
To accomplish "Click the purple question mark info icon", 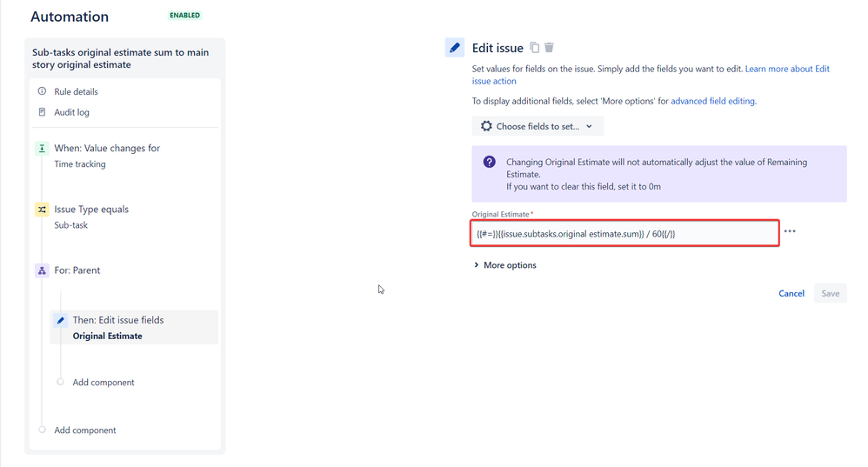I will tap(490, 162).
